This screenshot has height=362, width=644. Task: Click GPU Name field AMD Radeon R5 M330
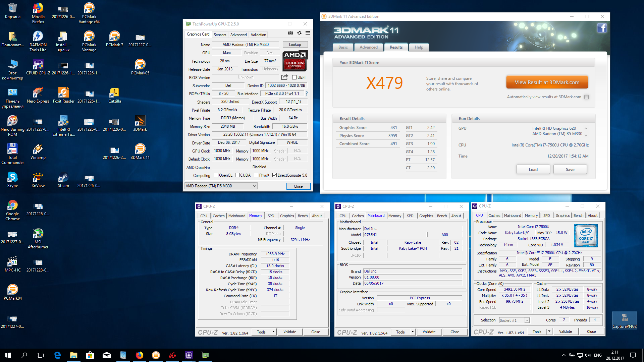tap(246, 45)
